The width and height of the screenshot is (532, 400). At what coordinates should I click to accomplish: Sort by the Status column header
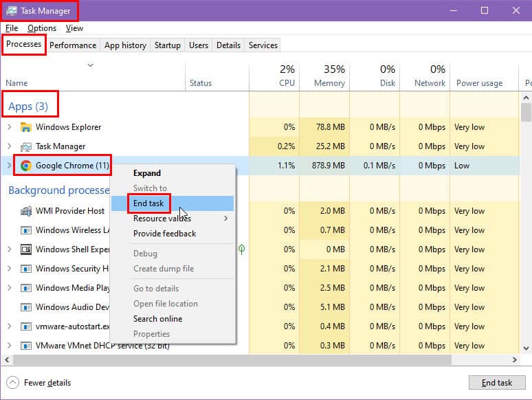[217, 76]
